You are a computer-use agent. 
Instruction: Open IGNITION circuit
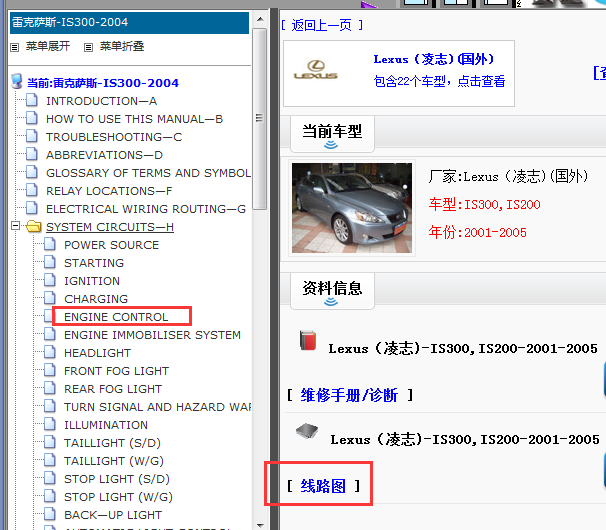(x=92, y=281)
